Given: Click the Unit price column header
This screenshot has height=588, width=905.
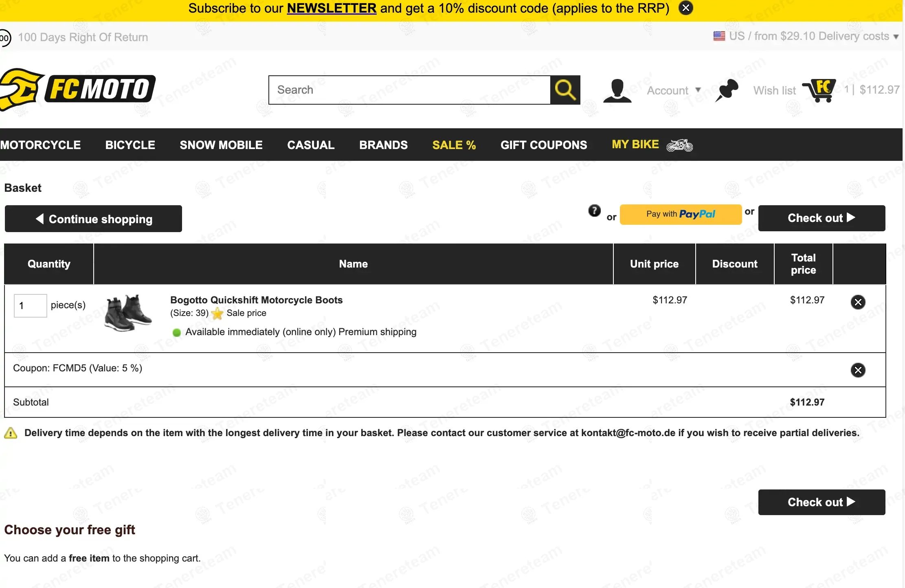Looking at the screenshot, I should (655, 264).
